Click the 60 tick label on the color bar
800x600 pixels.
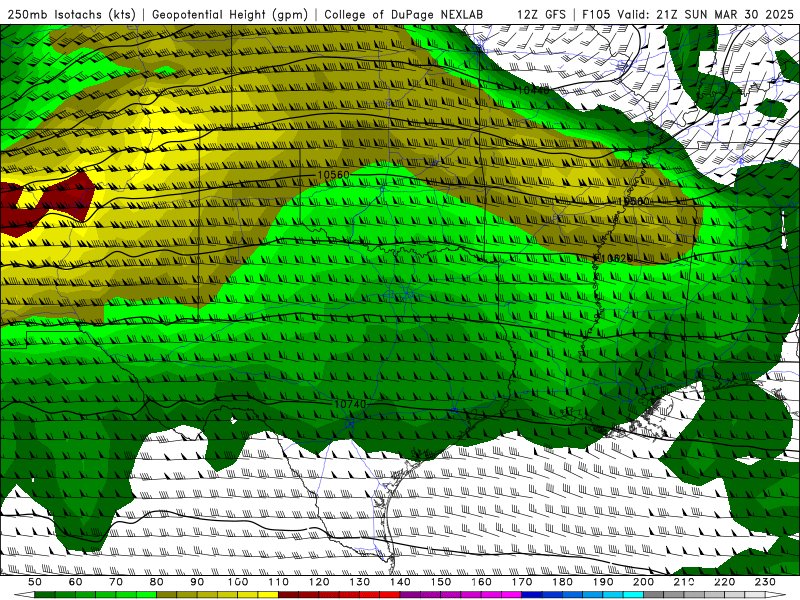pos(76,582)
